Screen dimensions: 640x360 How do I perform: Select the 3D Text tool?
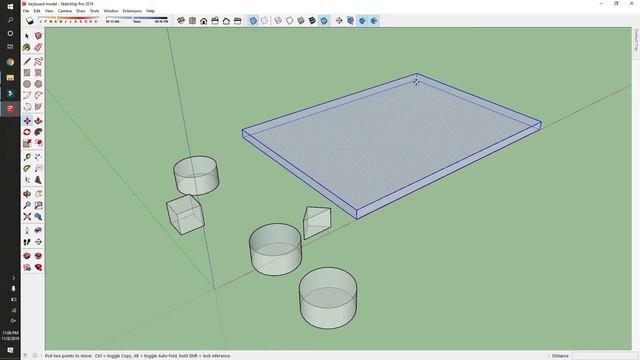38,180
